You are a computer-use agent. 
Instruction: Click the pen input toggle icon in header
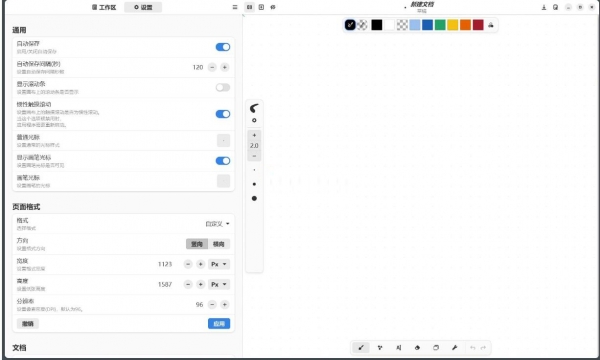(x=273, y=7)
